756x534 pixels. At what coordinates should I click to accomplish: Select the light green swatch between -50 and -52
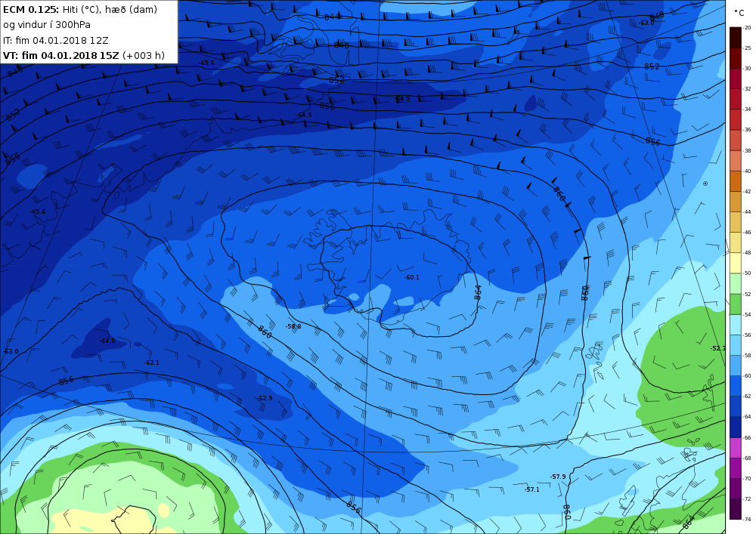pyautogui.click(x=736, y=283)
